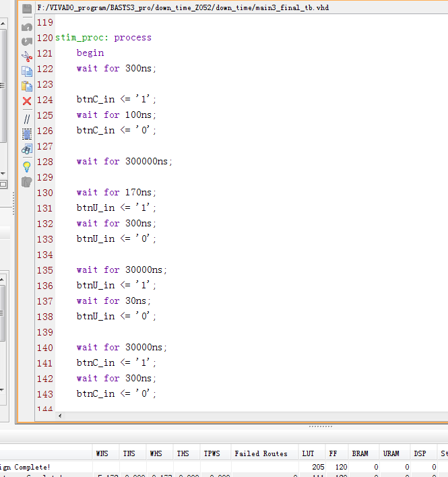This screenshot has width=448, height=477.
Task: Click scroll-up arrow in left panel scrollbar
Action: pyautogui.click(x=3, y=24)
